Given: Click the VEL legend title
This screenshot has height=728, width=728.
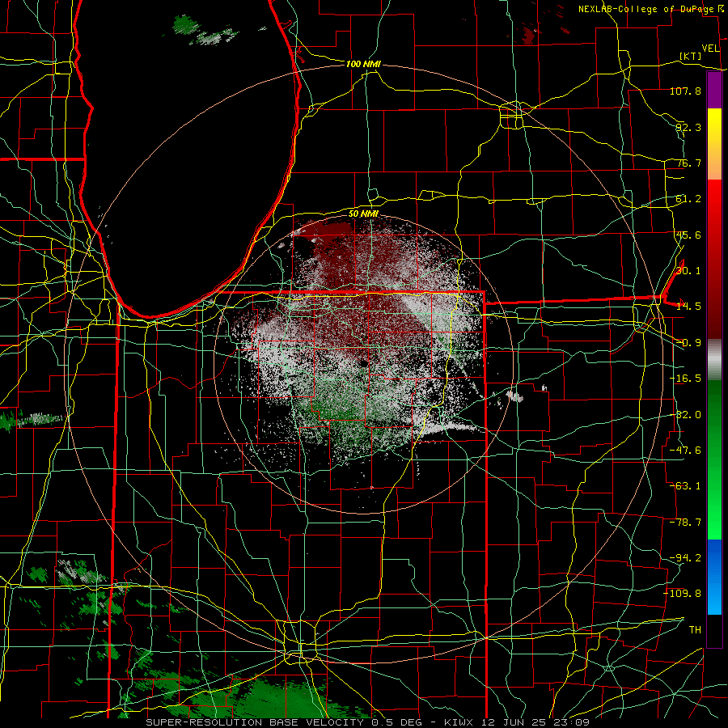Looking at the screenshot, I should pyautogui.click(x=710, y=49).
